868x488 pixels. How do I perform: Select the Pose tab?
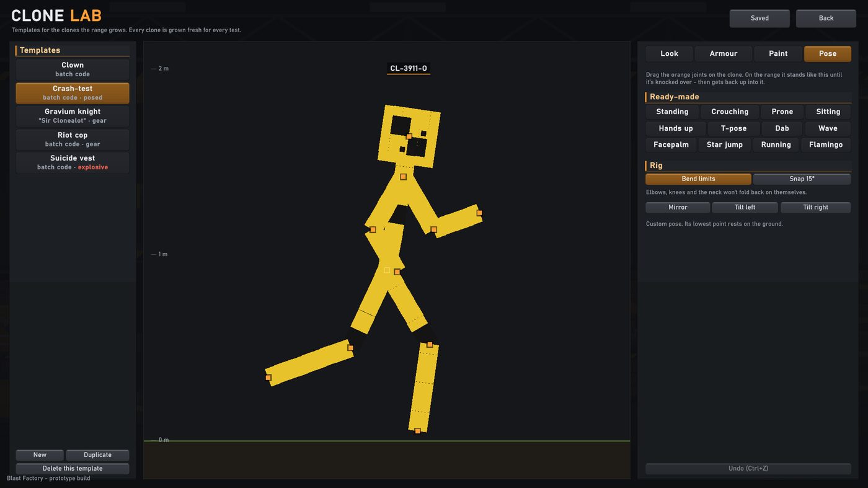point(828,54)
